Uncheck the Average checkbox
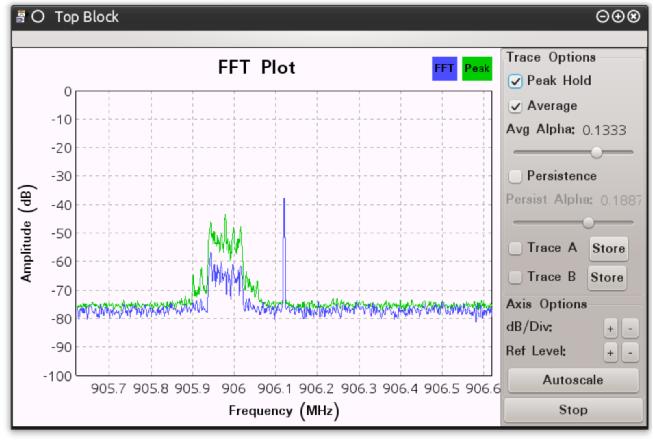 [515, 107]
